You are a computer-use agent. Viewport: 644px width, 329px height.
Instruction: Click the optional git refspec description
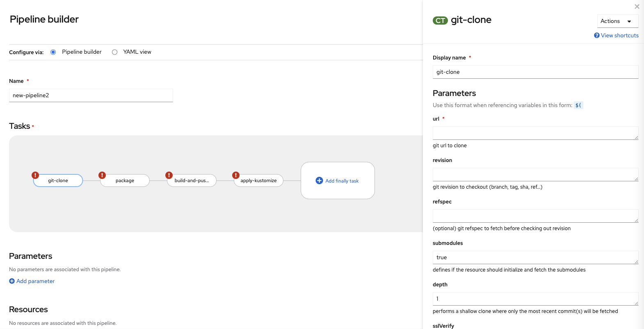tap(502, 228)
